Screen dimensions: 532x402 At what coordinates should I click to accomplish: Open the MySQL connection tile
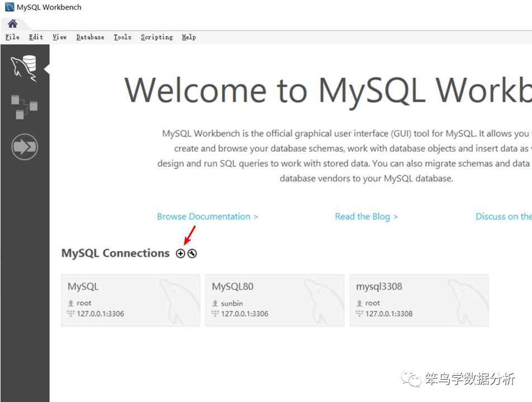click(131, 300)
